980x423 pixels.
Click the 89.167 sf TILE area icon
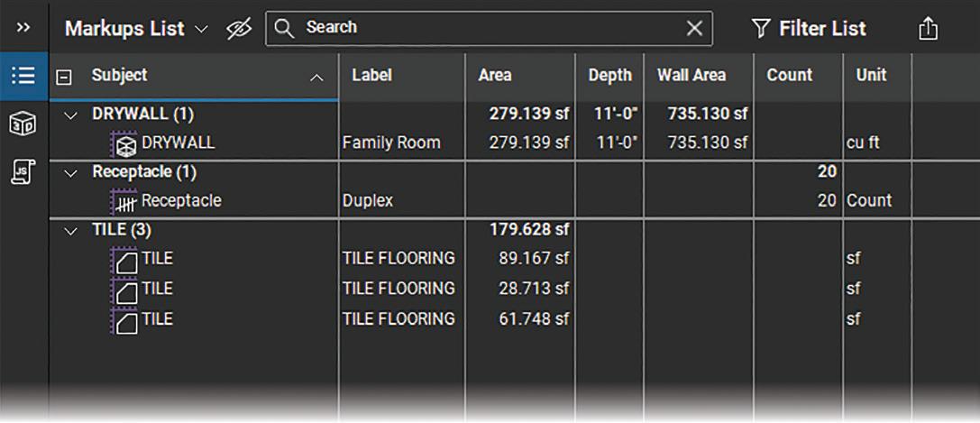125,260
